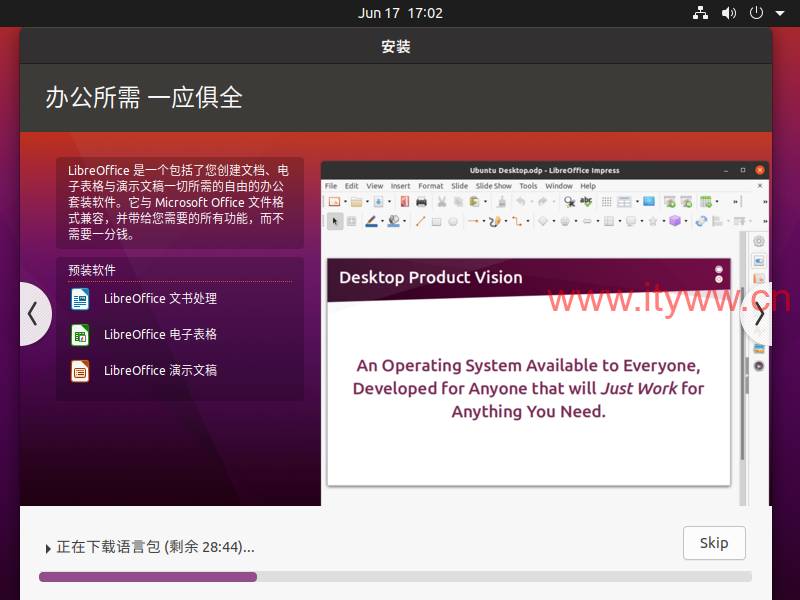Click the volume speaker icon
The height and width of the screenshot is (600, 800).
(x=729, y=13)
